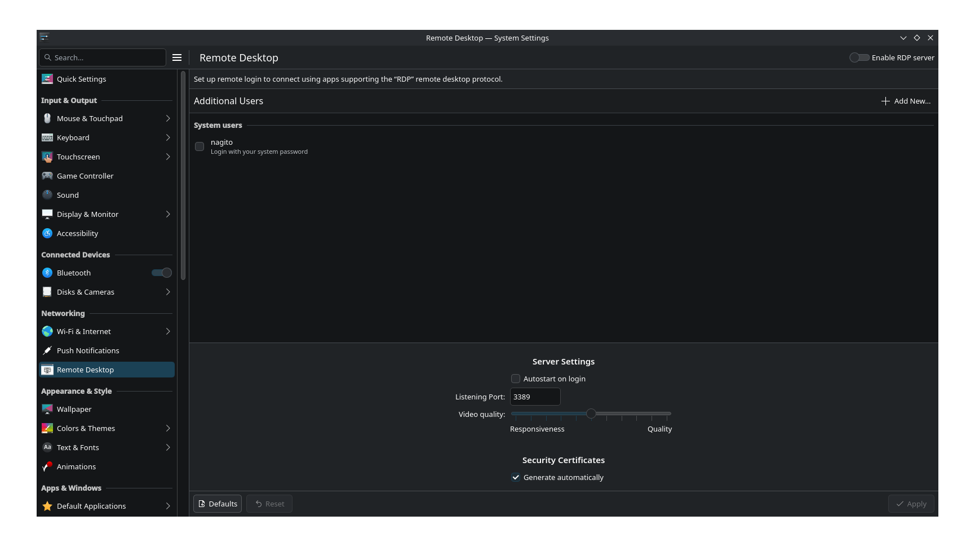Click the Add New user button
This screenshot has width=975, height=560.
pos(906,101)
